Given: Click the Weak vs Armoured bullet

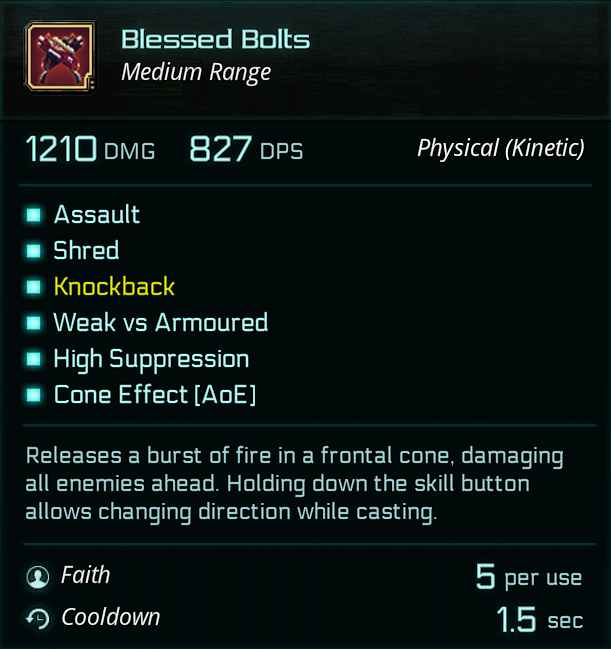Looking at the screenshot, I should pyautogui.click(x=34, y=323).
